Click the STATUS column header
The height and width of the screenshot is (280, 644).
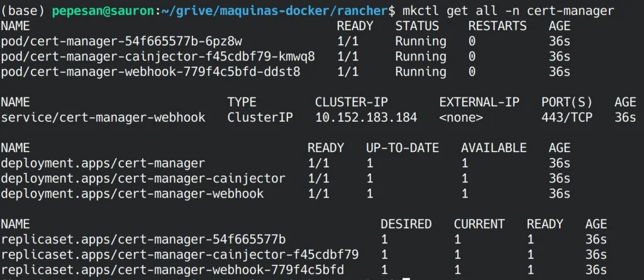pyautogui.click(x=417, y=26)
